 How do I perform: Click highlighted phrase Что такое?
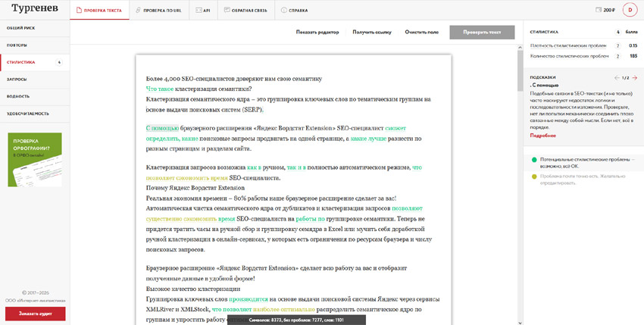pos(160,89)
